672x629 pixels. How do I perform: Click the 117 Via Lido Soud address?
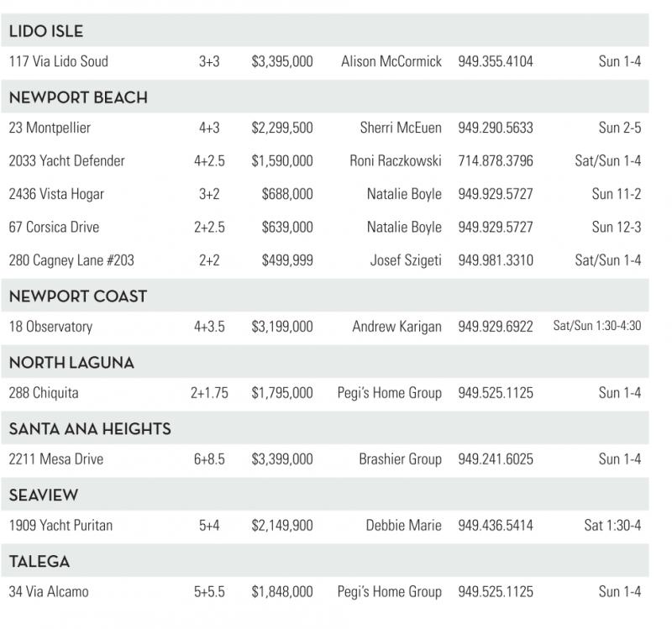pos(58,61)
